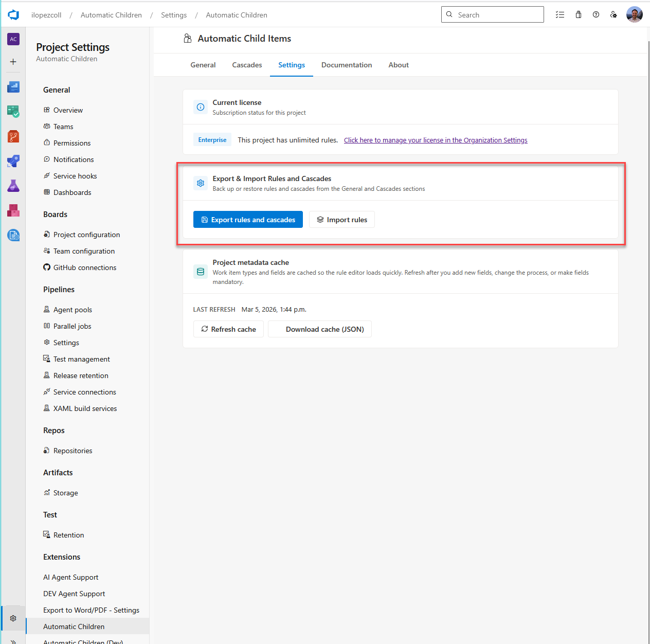Open Help via the question mark icon
The image size is (650, 644).
(x=595, y=14)
